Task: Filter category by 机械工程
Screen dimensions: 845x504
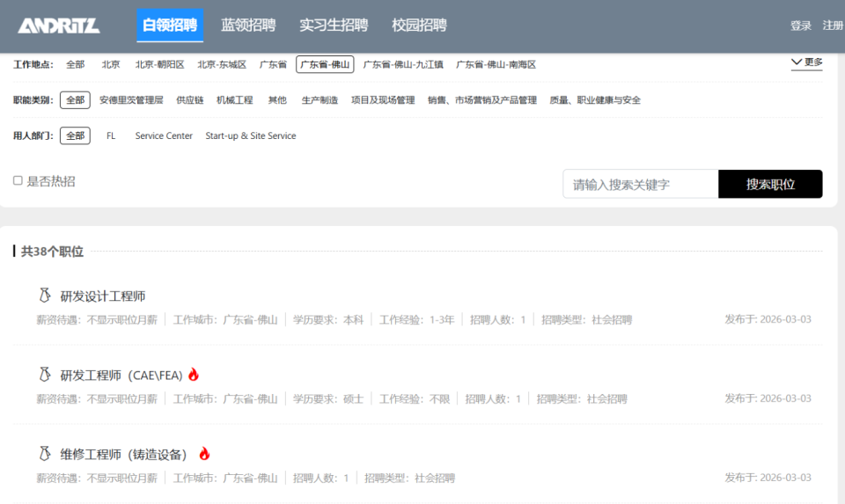Action: point(235,100)
